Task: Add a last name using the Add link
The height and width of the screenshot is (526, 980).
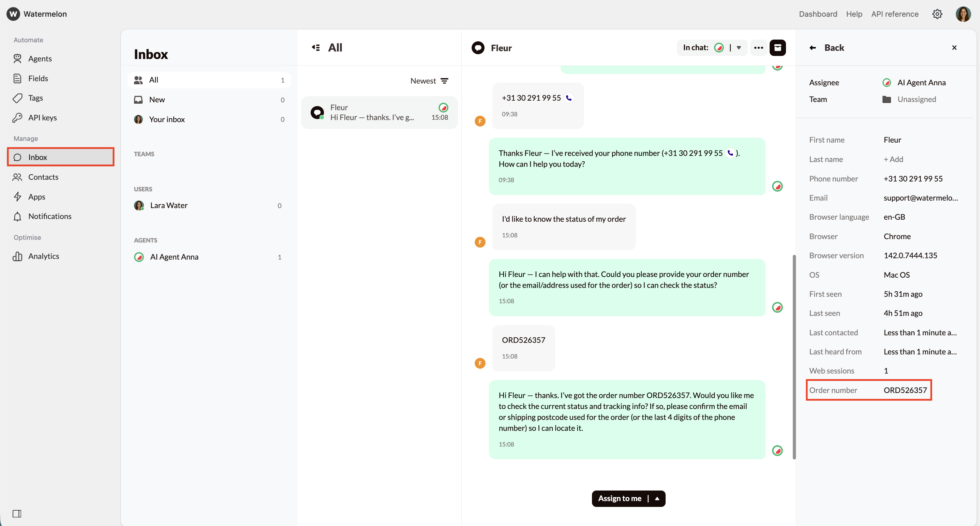Action: pos(893,159)
